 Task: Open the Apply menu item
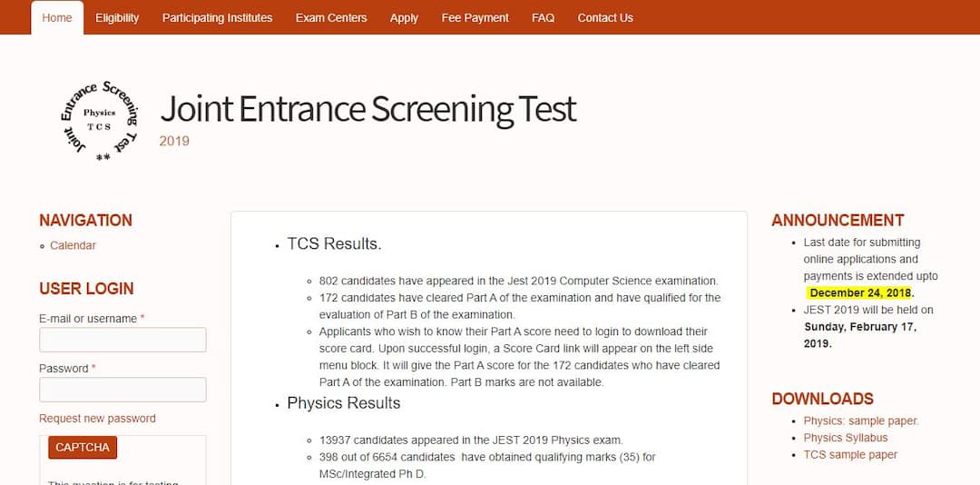point(404,17)
